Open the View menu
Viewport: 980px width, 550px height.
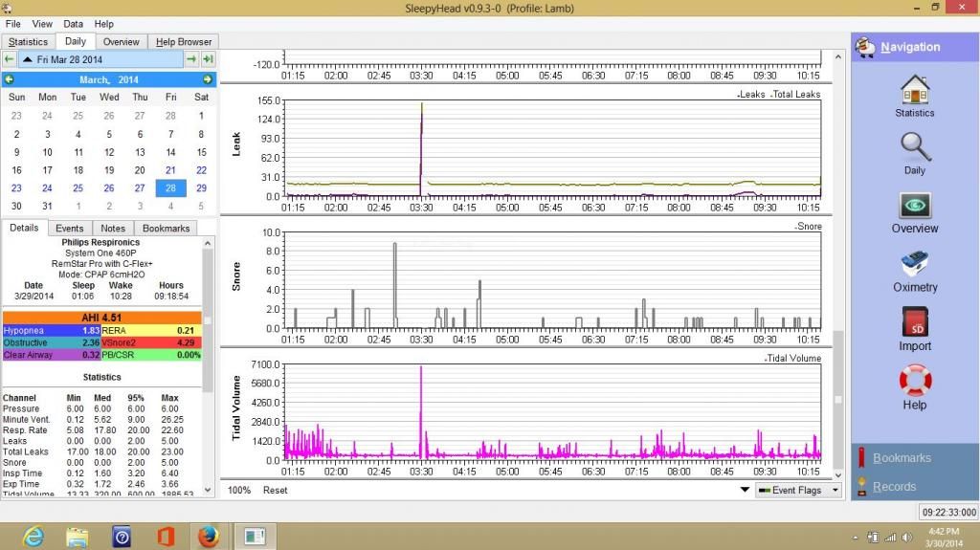pos(42,24)
